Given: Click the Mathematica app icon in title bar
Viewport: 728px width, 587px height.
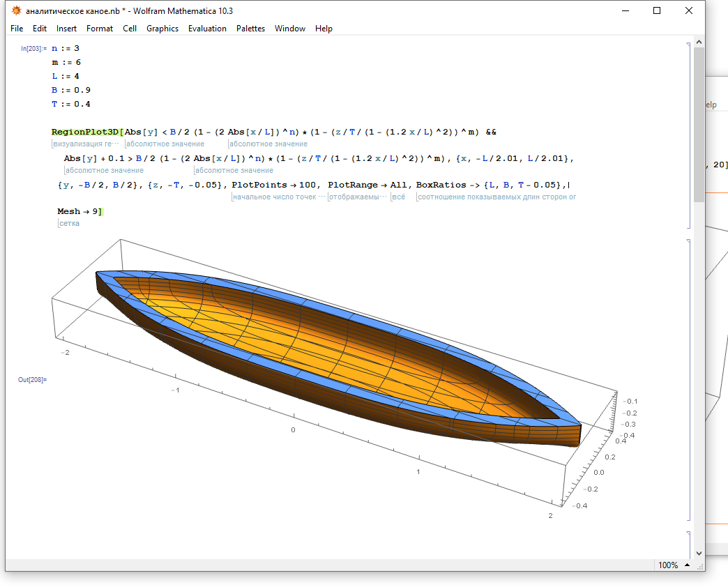Looking at the screenshot, I should 15,11.
